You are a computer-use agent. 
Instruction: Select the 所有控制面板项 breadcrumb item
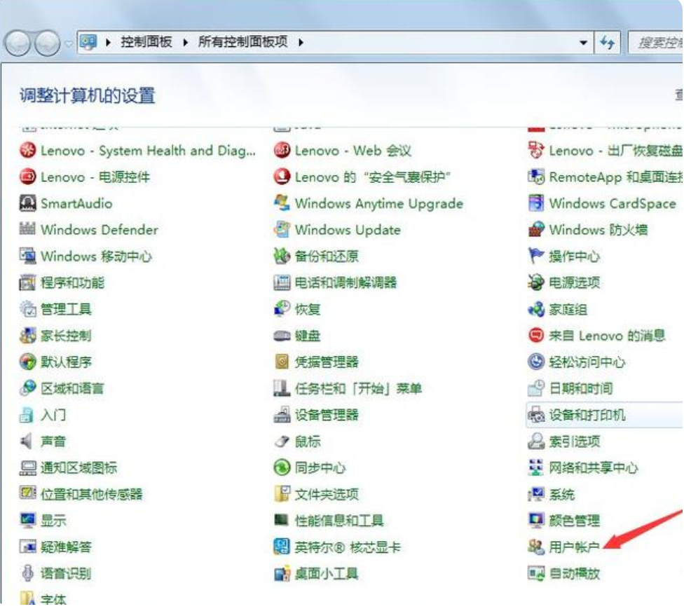[242, 42]
